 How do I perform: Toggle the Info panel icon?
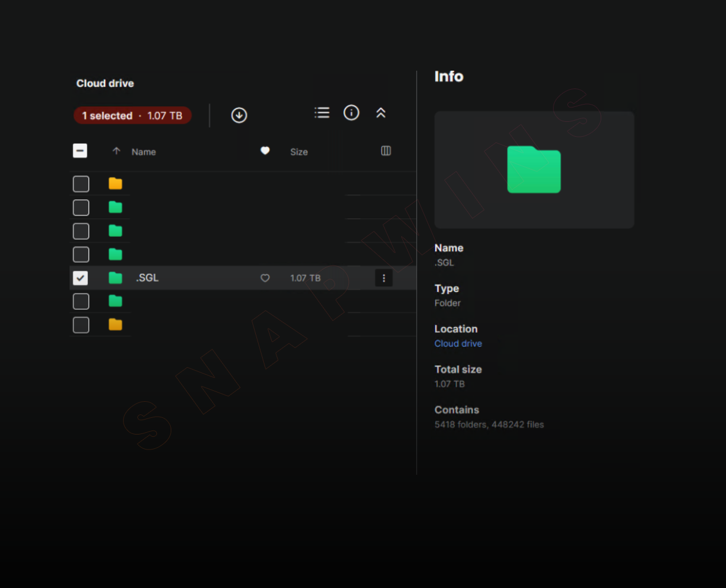(x=351, y=113)
